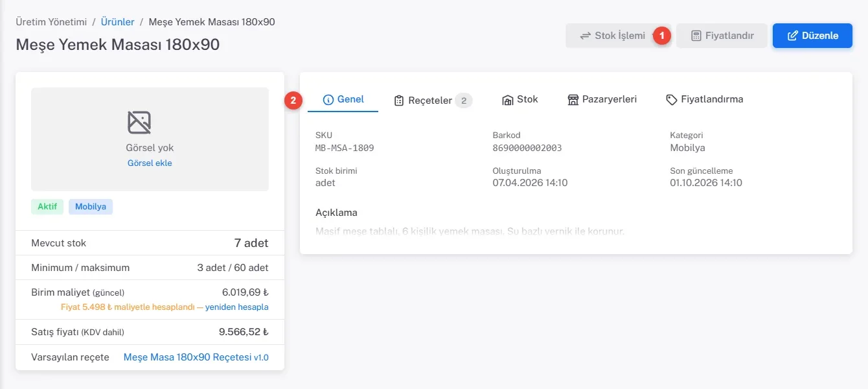Click the Görsel yok text

point(150,148)
